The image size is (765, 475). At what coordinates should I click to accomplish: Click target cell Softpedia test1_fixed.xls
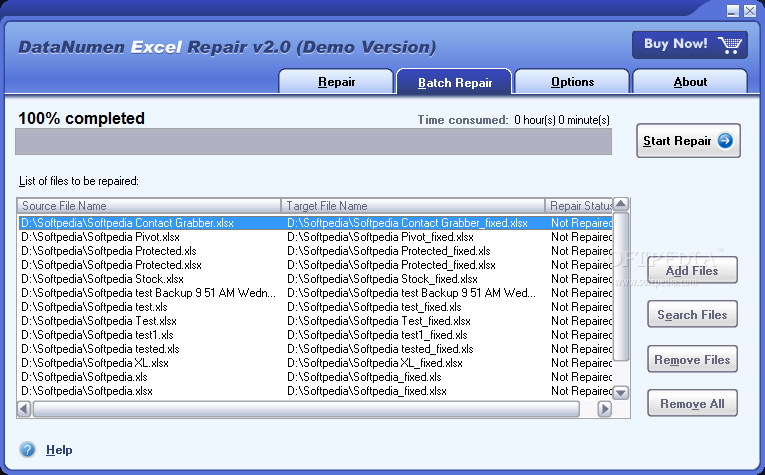pyautogui.click(x=377, y=335)
